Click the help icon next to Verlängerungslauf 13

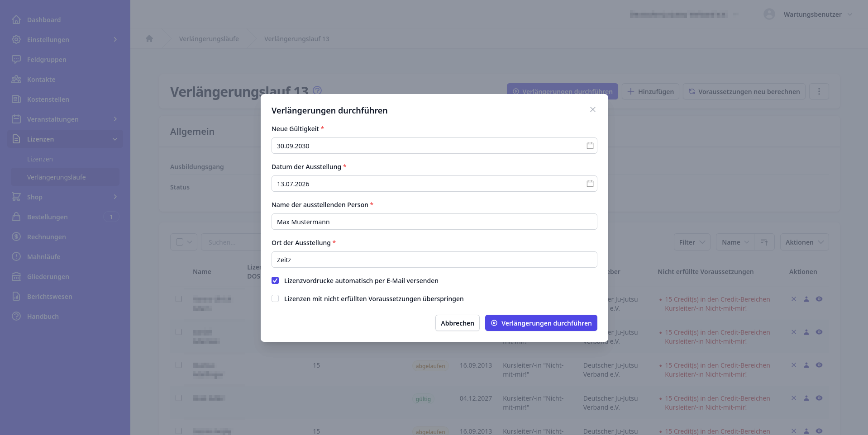point(317,90)
